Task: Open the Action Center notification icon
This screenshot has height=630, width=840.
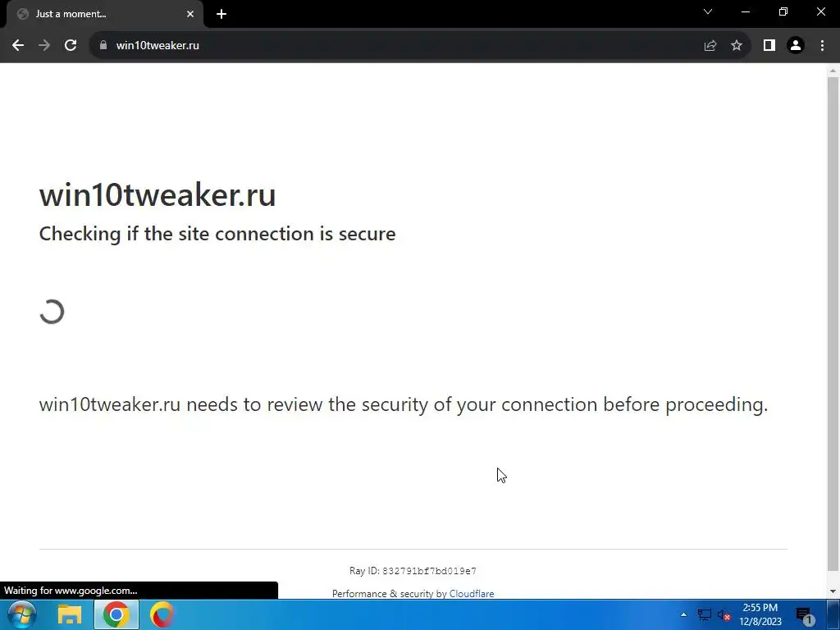Action: [805, 615]
